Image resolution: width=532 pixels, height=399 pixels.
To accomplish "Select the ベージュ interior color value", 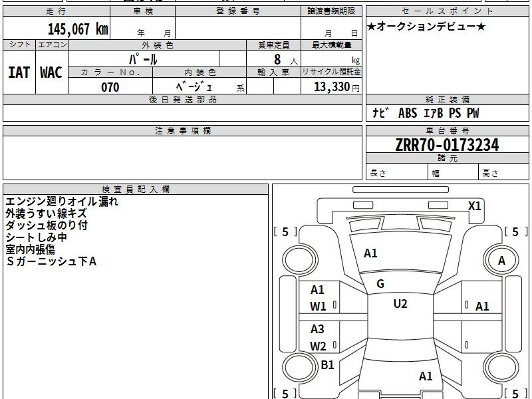I will (x=194, y=87).
